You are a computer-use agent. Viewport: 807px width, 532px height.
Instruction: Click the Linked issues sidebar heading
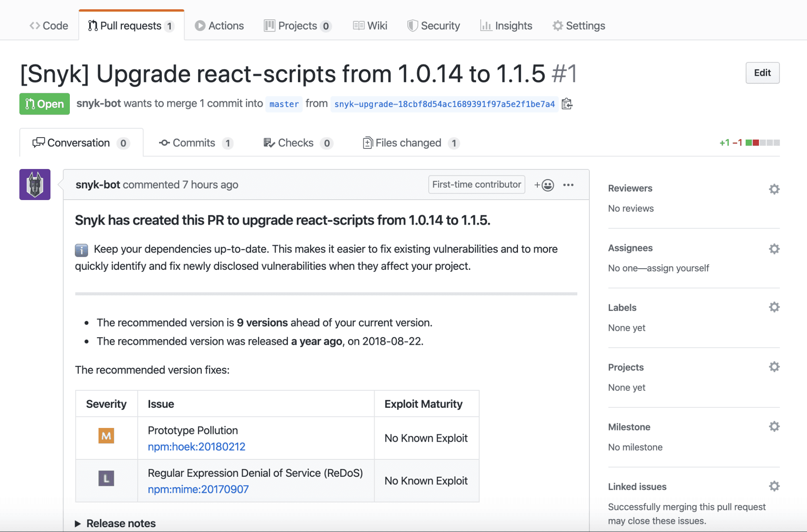(x=637, y=487)
